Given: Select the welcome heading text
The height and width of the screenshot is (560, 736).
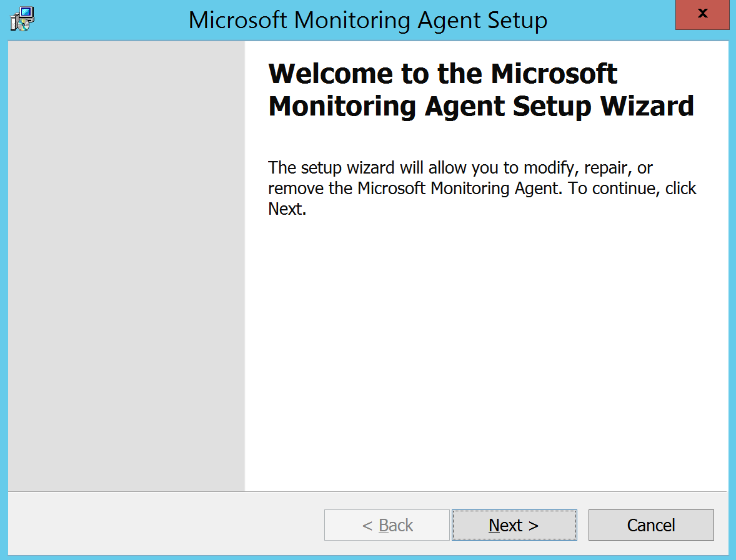Looking at the screenshot, I should click(481, 90).
